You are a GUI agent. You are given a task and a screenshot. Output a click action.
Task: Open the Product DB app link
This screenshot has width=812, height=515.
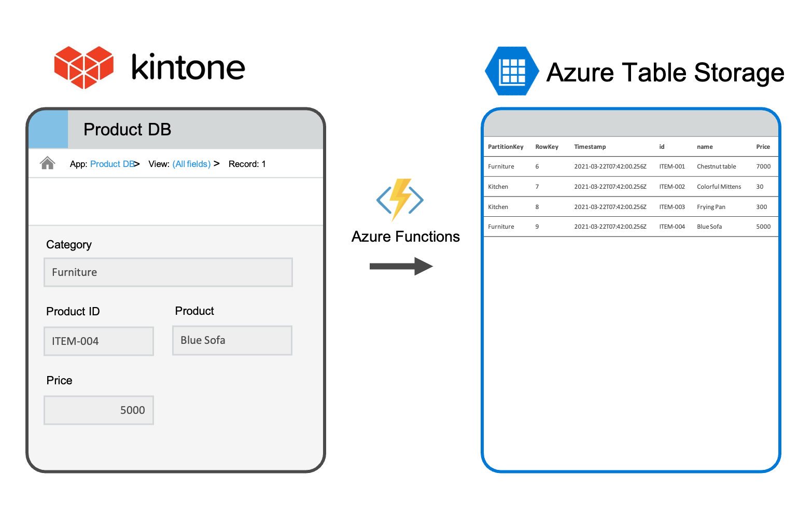coord(113,164)
